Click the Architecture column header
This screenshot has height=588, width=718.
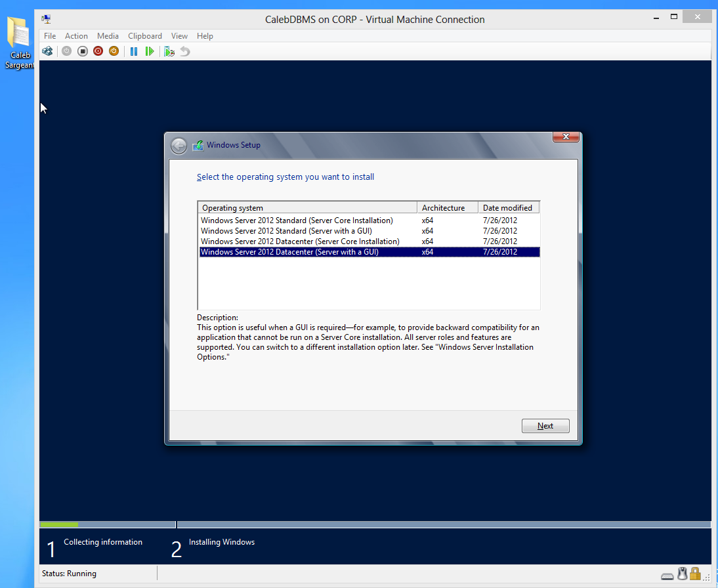[x=448, y=208]
